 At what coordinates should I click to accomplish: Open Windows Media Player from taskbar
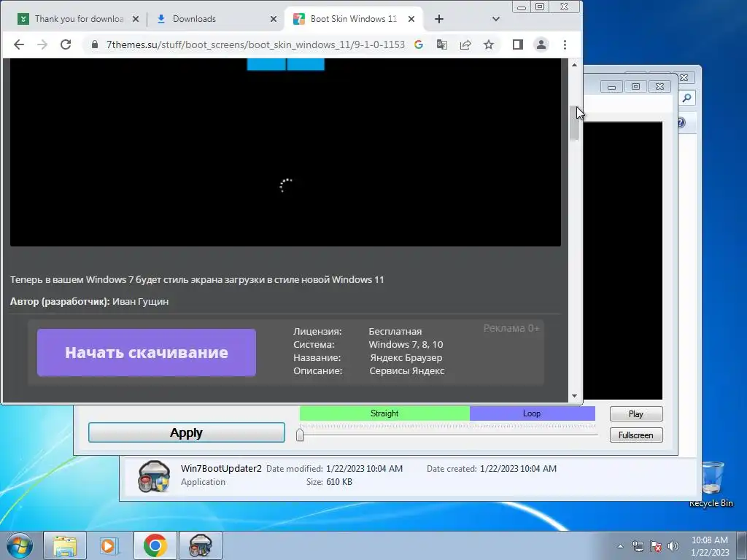[x=109, y=545]
